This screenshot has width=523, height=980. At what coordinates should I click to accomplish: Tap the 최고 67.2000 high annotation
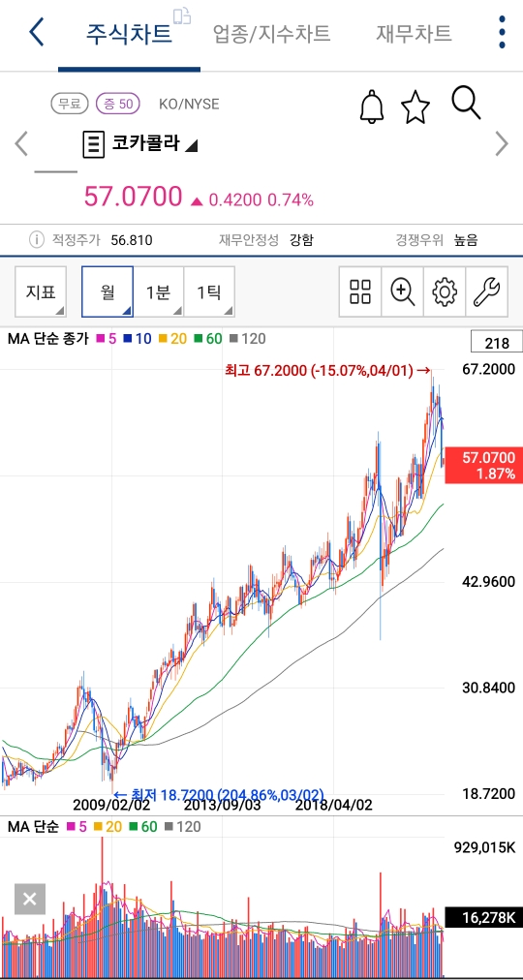pyautogui.click(x=328, y=370)
